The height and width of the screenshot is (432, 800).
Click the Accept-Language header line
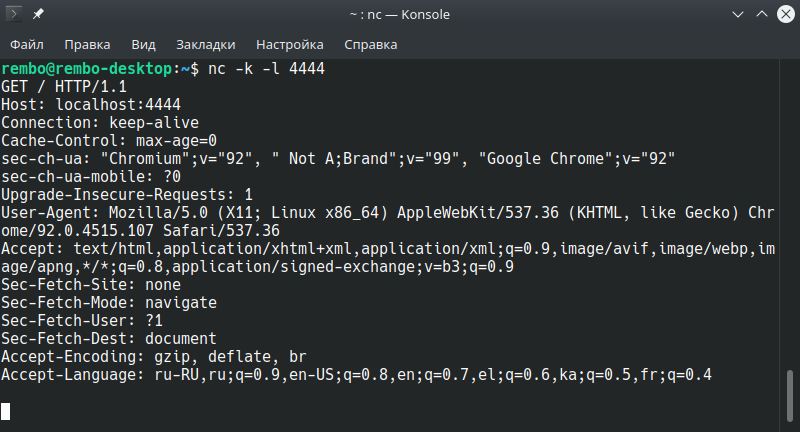(356, 375)
